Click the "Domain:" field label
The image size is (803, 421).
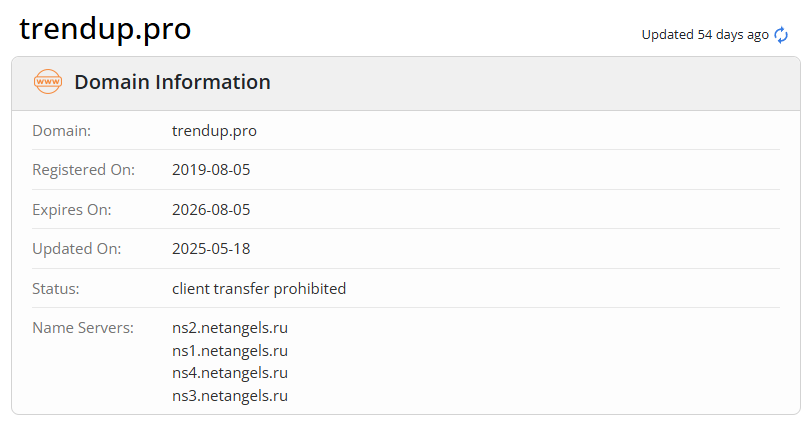(x=62, y=131)
